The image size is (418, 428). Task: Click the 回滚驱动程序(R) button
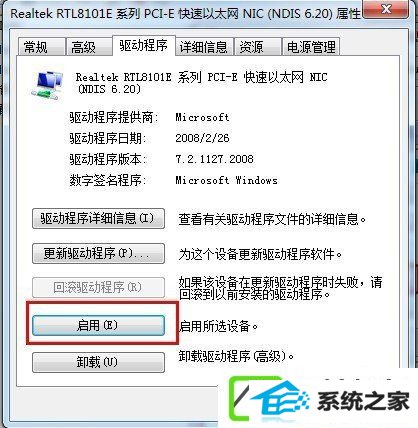[x=98, y=287]
